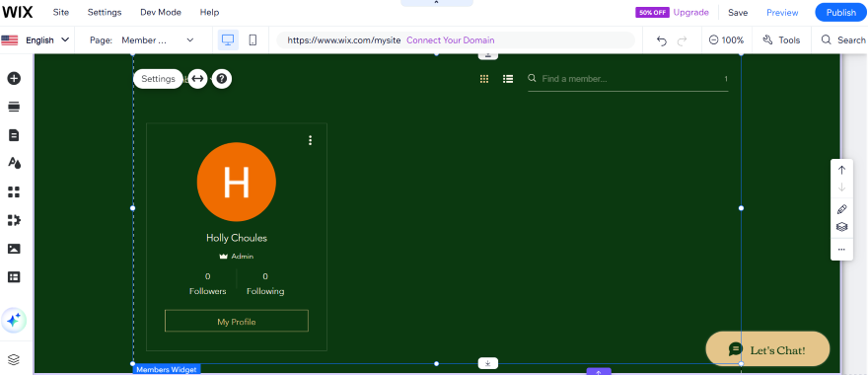Open the Add Apps grid icon
Viewport: 868px width, 375px height.
(14, 191)
